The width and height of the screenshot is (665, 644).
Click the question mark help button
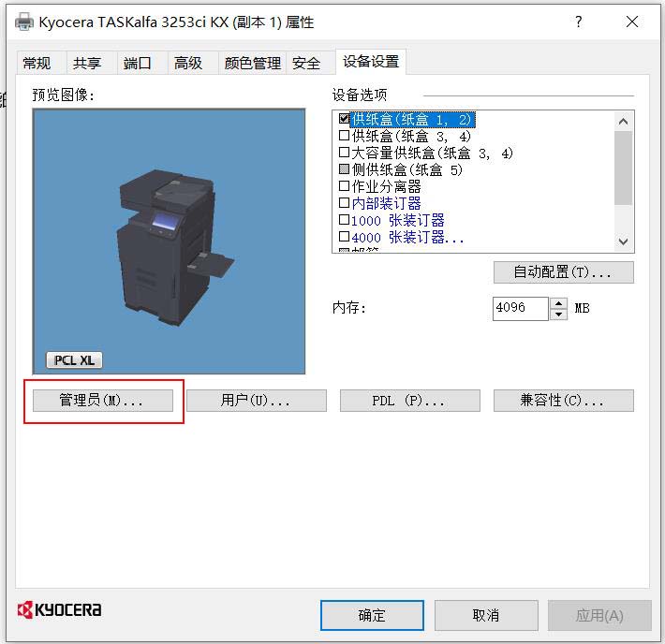pos(579,22)
